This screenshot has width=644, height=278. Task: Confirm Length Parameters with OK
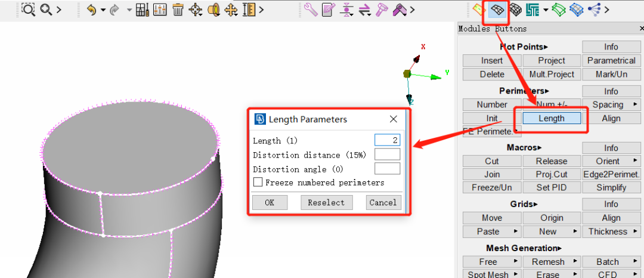[x=270, y=202]
